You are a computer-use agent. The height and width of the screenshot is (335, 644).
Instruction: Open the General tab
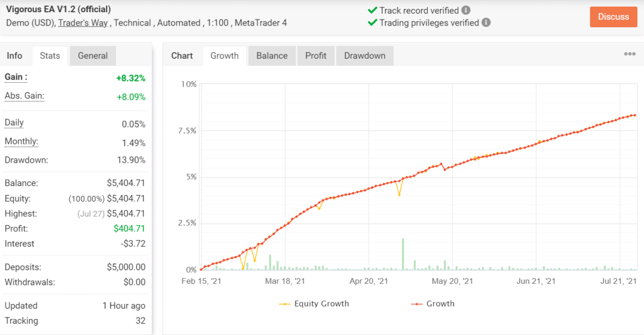coord(92,56)
